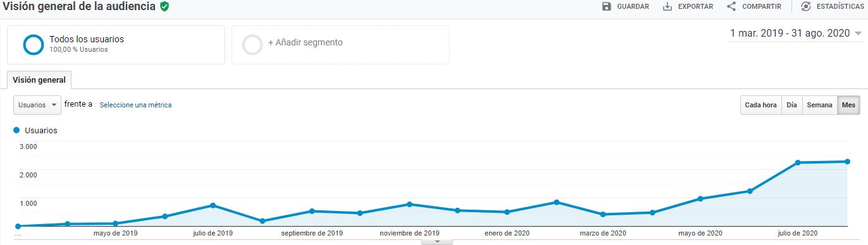Click the marzo de 2020 axis label
This screenshot has height=245, width=868.
(x=603, y=233)
